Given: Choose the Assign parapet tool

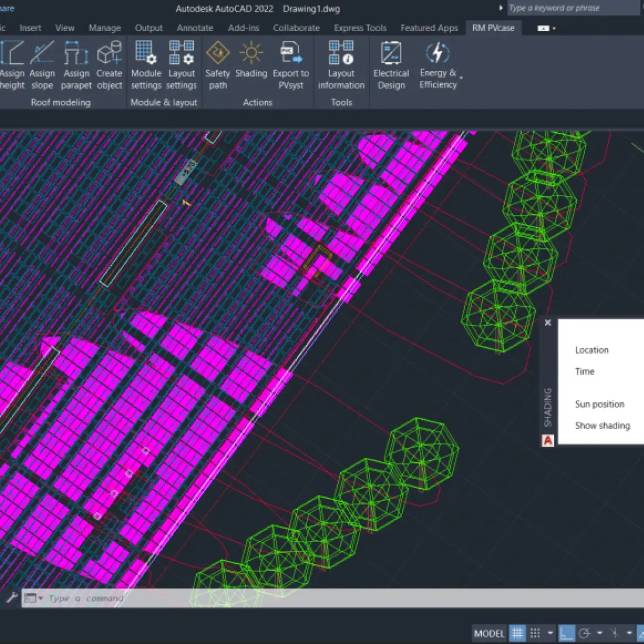Looking at the screenshot, I should pos(76,65).
